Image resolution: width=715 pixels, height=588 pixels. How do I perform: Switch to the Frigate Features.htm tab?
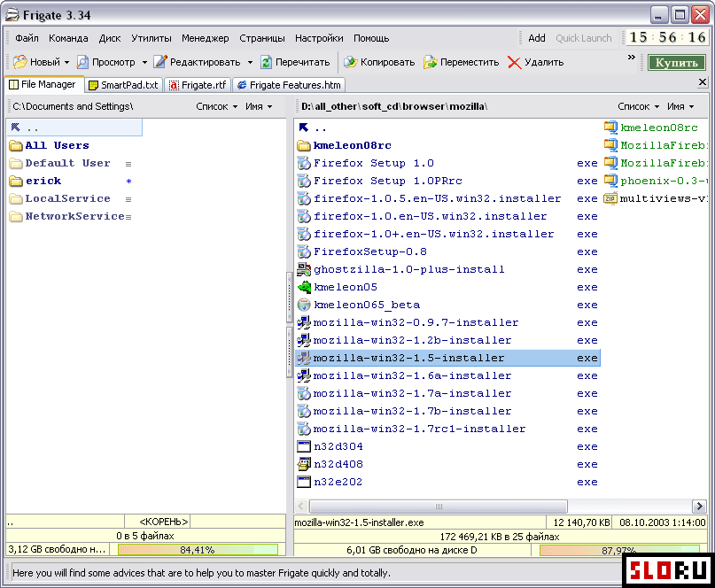[289, 85]
